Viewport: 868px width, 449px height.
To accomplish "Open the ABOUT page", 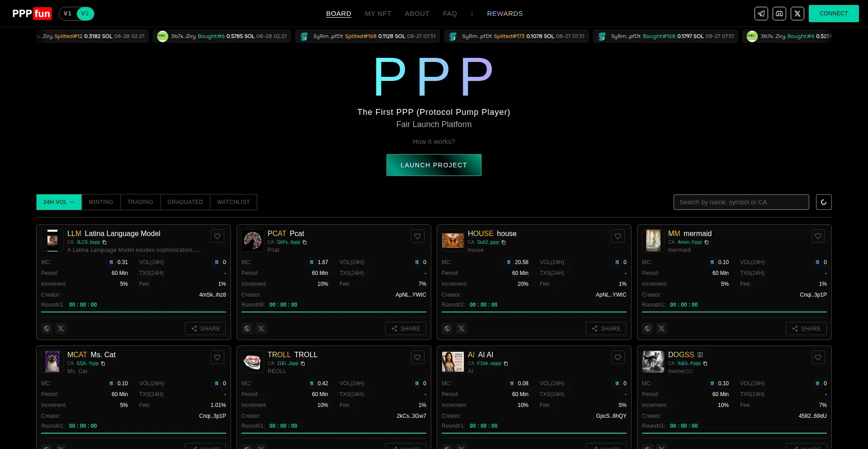I will pyautogui.click(x=417, y=14).
